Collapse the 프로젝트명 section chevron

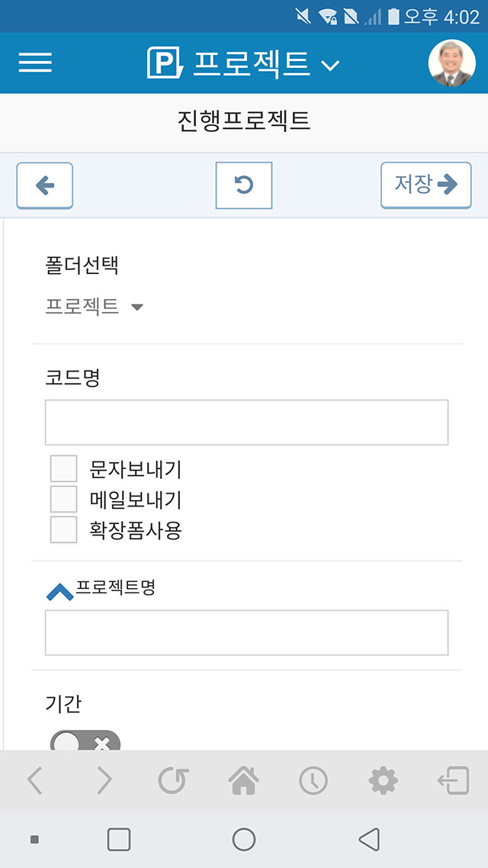59,593
